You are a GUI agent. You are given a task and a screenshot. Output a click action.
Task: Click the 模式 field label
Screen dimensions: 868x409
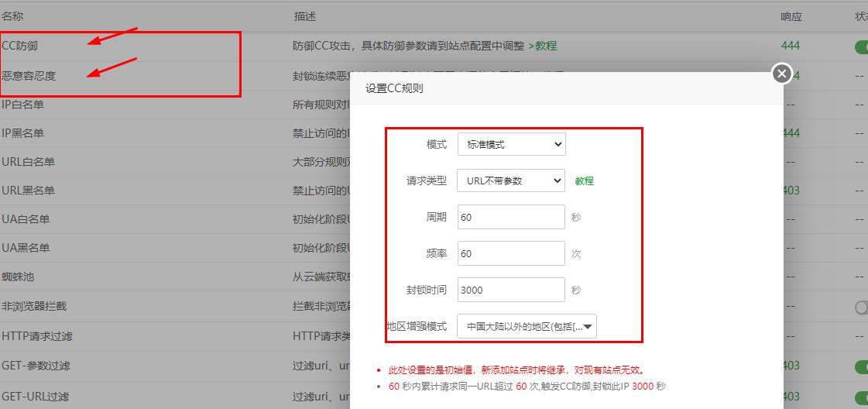(x=436, y=144)
